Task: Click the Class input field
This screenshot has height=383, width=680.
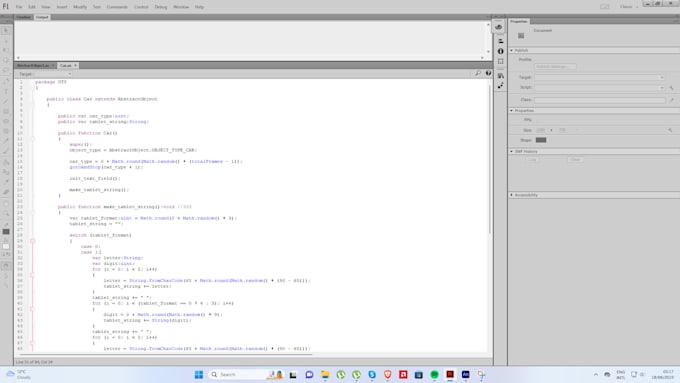Action: coord(600,100)
